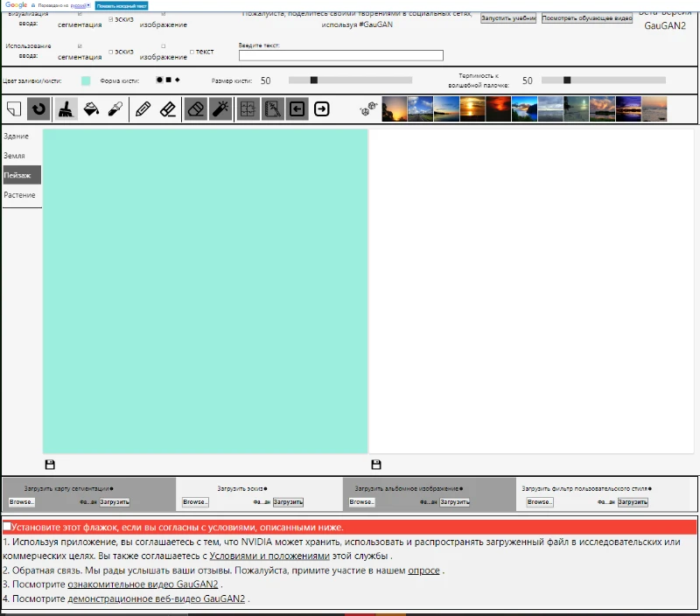Screen dimensions: 700x616
Task: Click Загрузить button for segmentation map
Action: click(115, 501)
